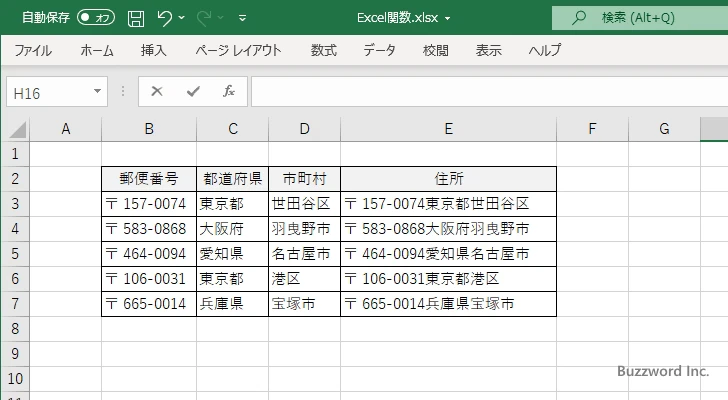This screenshot has height=400, width=728.
Task: Select the 羽曳野市 cell
Action: (305, 229)
